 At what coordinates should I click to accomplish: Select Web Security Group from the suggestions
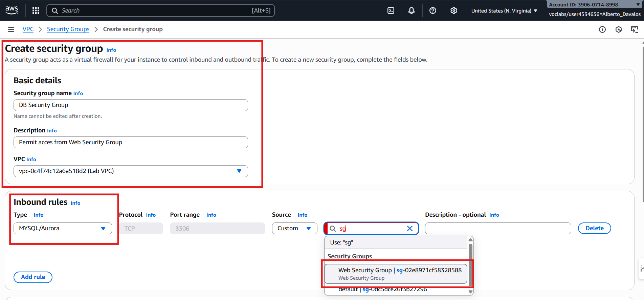396,274
